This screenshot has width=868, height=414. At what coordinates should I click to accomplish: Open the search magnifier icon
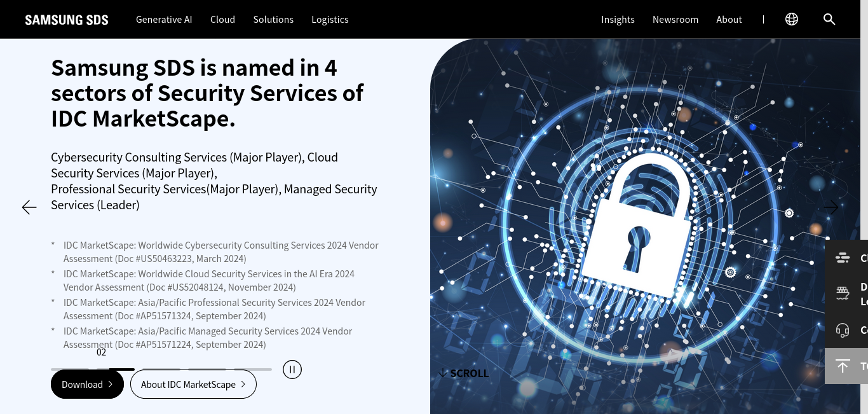[829, 19]
